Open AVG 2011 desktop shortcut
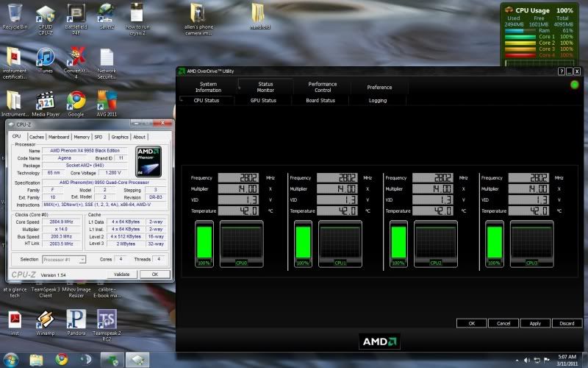This screenshot has width=588, height=368. click(107, 104)
